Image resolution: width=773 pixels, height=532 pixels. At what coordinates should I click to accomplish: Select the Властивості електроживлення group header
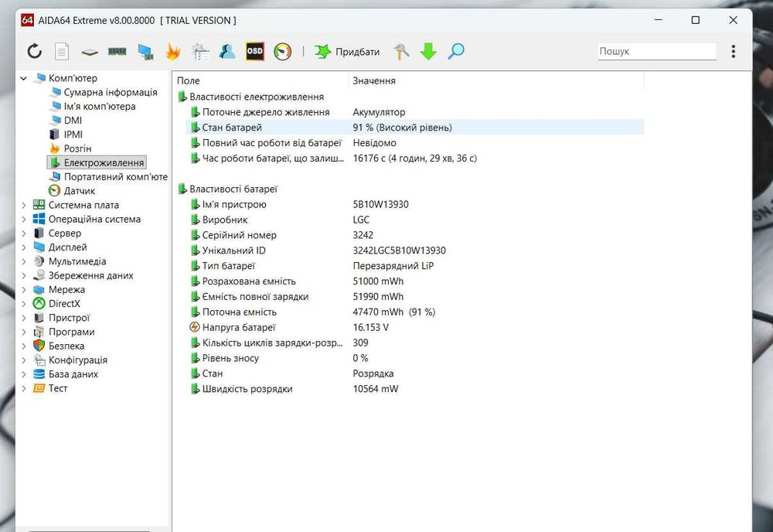pyautogui.click(x=250, y=97)
